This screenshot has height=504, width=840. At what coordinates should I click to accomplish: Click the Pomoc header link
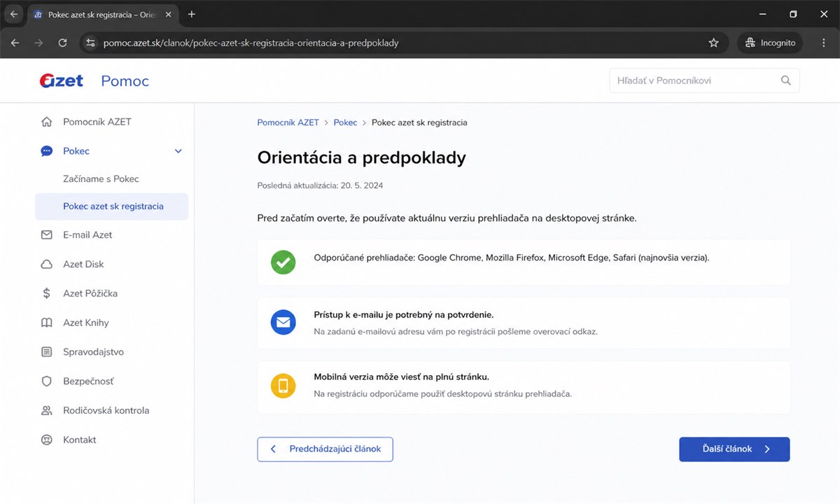tap(125, 81)
